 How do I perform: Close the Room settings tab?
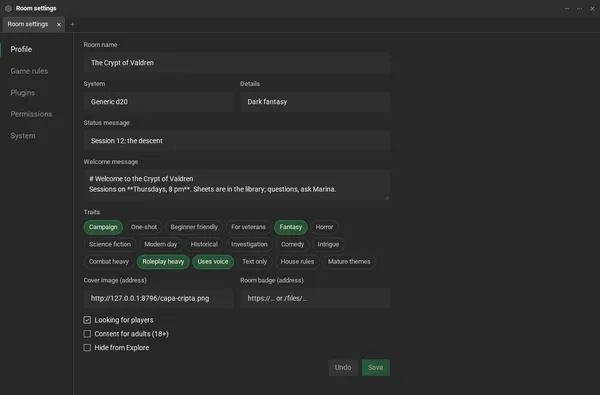click(x=59, y=24)
